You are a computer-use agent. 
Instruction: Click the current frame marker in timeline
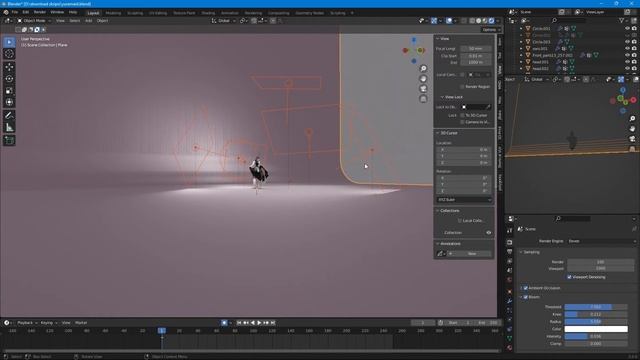pos(162,331)
